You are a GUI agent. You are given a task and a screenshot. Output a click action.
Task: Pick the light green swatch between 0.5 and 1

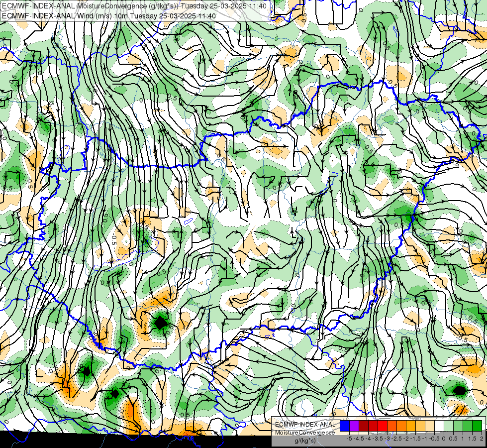[458, 426]
